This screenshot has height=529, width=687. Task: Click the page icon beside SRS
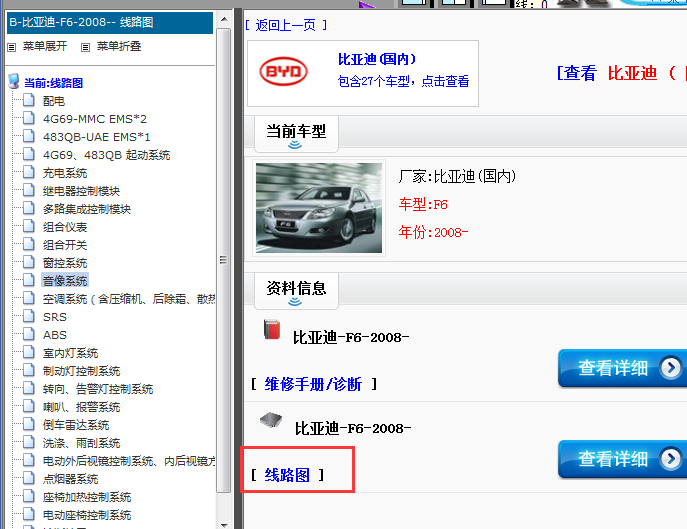[x=28, y=316]
